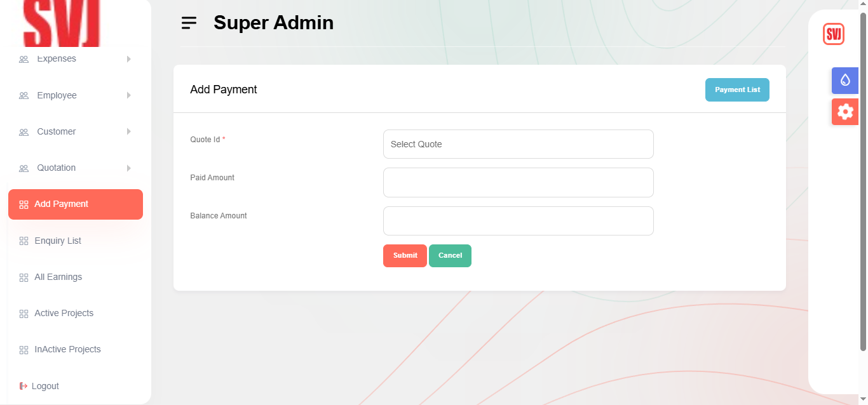The width and height of the screenshot is (868, 405).
Task: Click the people icon beside Employee
Action: [24, 96]
